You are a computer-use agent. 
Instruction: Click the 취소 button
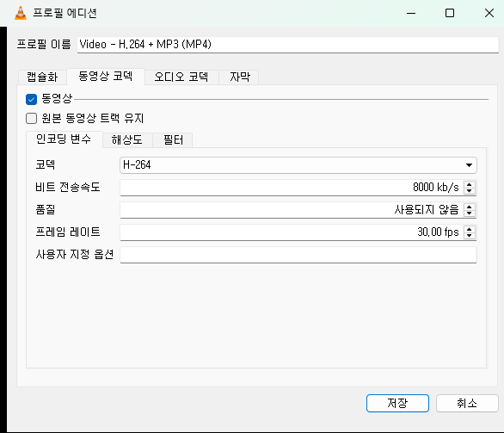tap(467, 403)
